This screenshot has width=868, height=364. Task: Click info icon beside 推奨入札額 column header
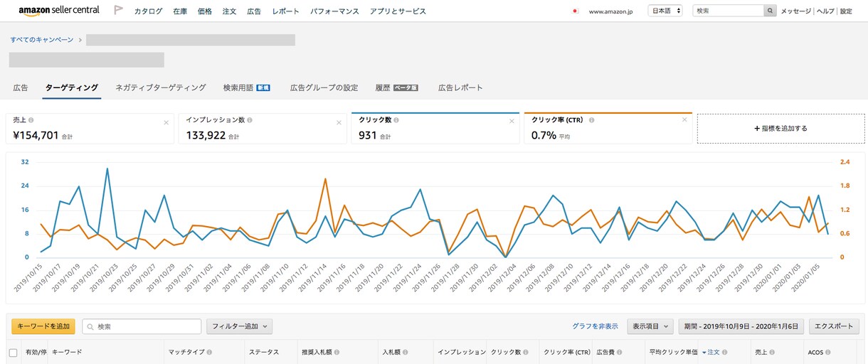pyautogui.click(x=337, y=353)
